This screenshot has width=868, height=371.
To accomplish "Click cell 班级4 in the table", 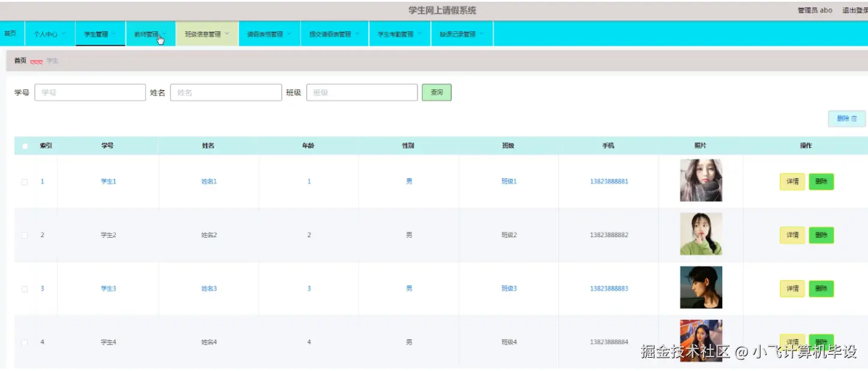I will pos(509,342).
